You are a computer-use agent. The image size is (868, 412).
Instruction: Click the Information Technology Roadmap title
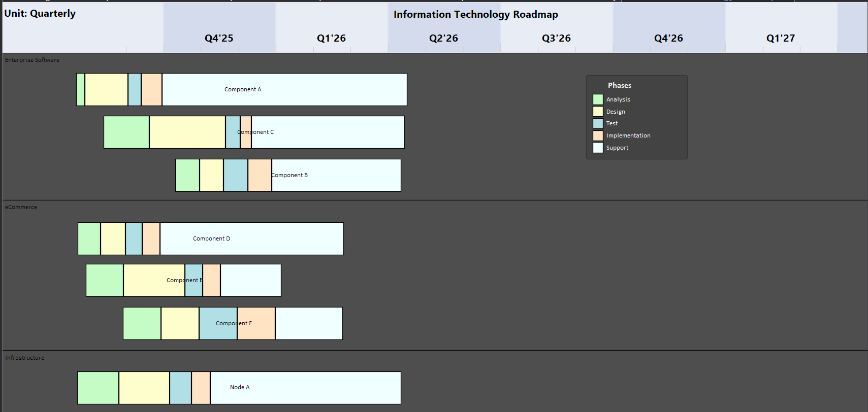pos(475,15)
